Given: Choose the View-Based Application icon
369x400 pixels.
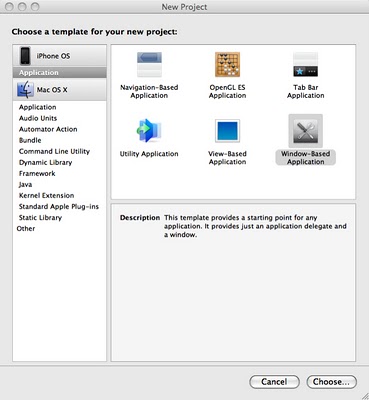Looking at the screenshot, I should click(227, 131).
